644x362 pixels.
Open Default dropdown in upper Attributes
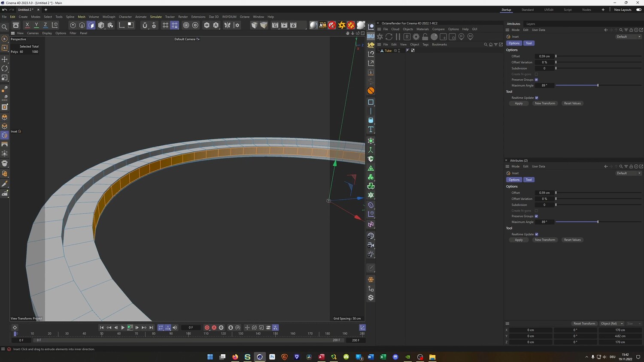pos(629,36)
